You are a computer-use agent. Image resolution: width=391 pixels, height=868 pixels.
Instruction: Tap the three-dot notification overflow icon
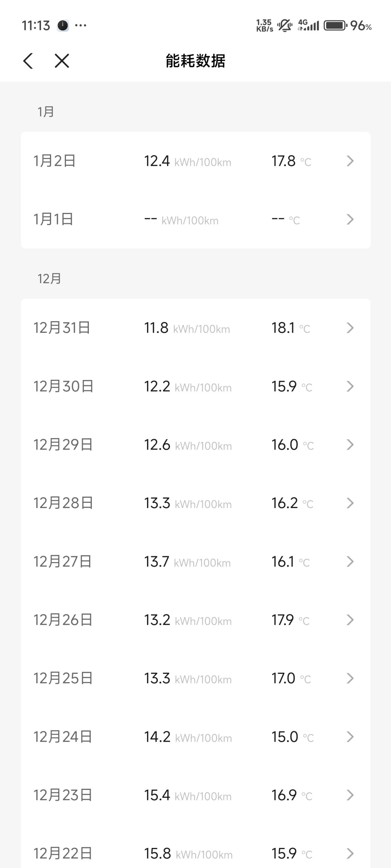click(81, 25)
